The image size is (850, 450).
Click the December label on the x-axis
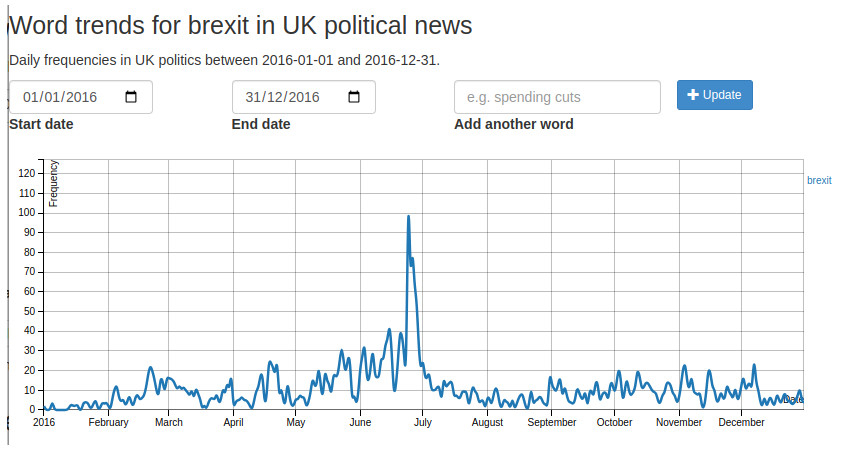click(741, 422)
